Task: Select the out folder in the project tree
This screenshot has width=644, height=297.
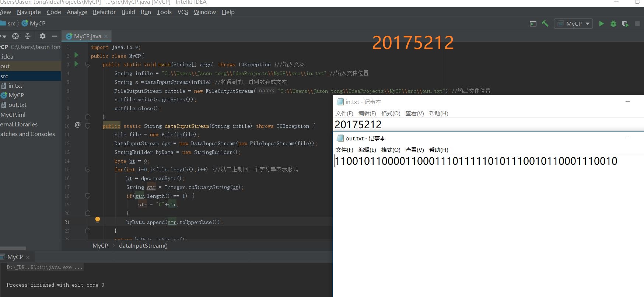Action: pyautogui.click(x=31, y=66)
